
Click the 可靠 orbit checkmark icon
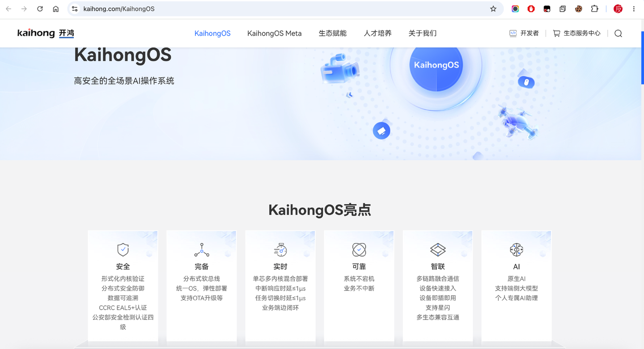coord(359,249)
